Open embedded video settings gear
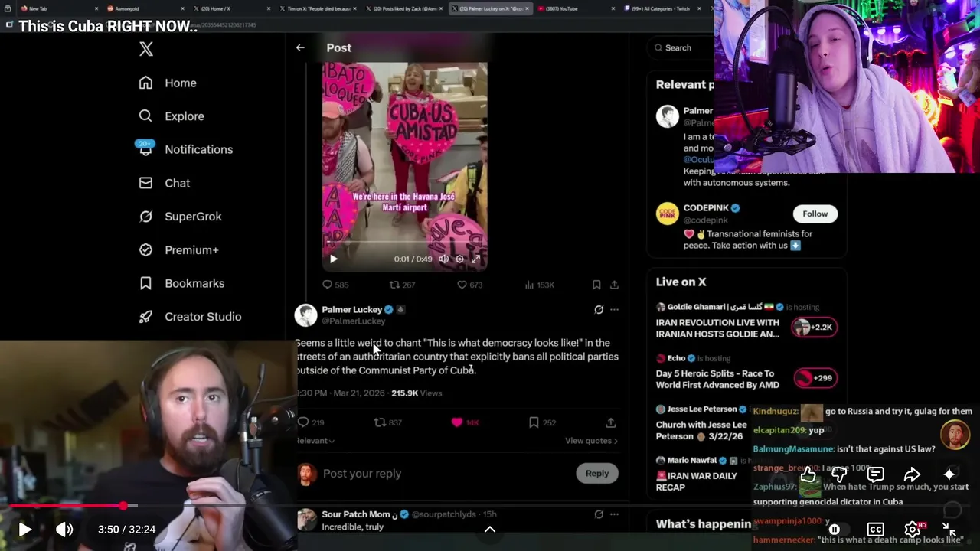 click(x=459, y=259)
